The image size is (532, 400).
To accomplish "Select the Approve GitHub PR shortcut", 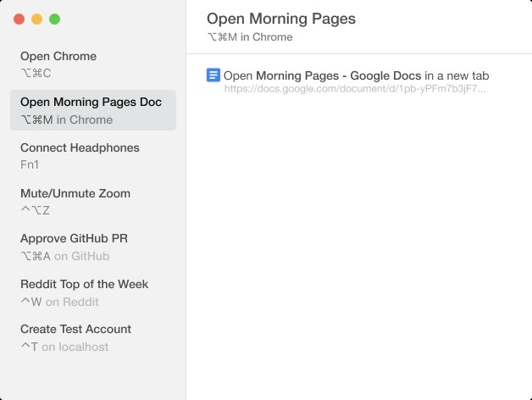I will pyautogui.click(x=93, y=247).
